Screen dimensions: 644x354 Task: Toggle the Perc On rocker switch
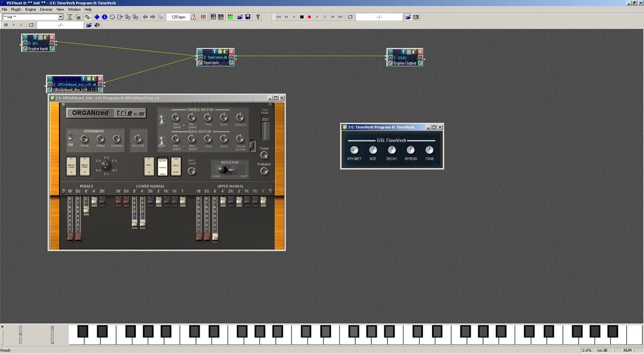(149, 166)
